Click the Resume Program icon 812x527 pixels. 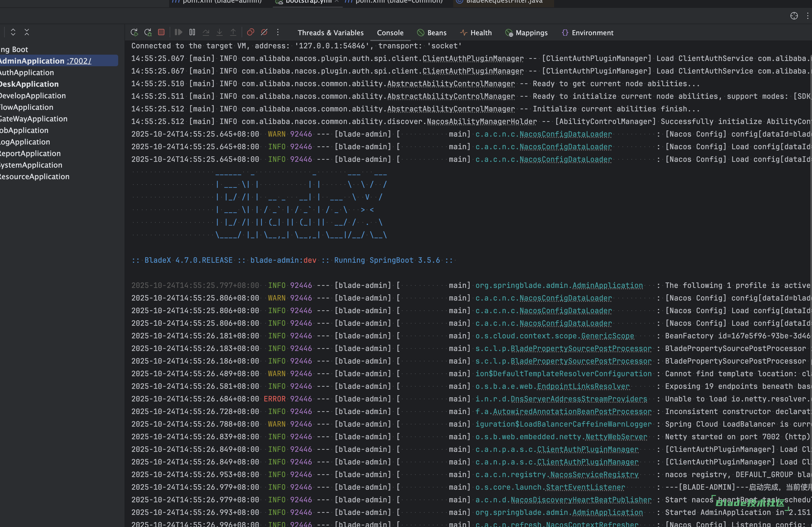tap(178, 32)
